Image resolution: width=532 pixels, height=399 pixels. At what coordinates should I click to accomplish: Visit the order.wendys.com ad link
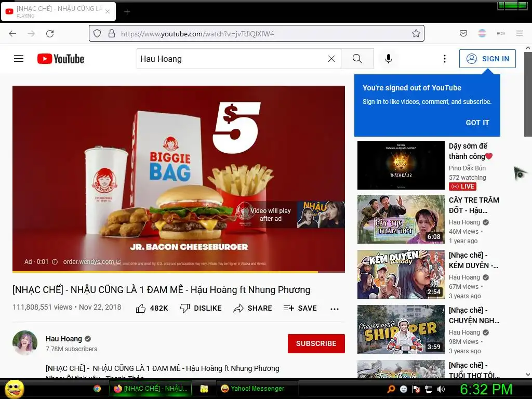click(91, 262)
